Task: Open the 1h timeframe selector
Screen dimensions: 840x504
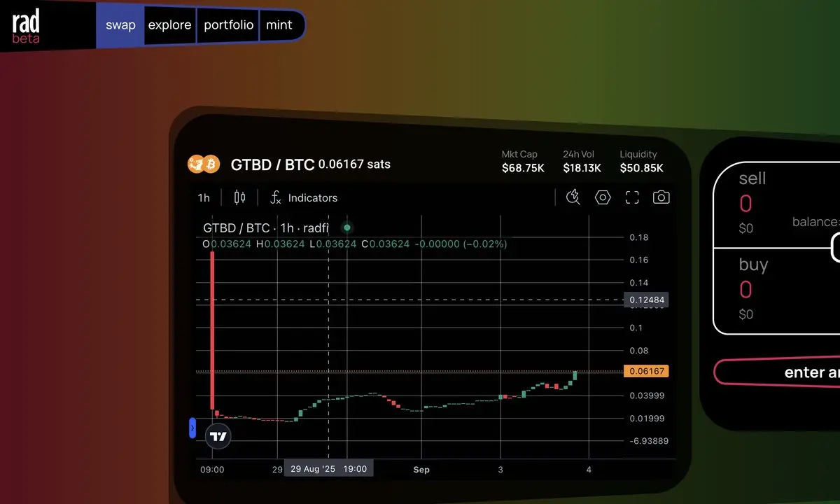Action: (x=204, y=198)
